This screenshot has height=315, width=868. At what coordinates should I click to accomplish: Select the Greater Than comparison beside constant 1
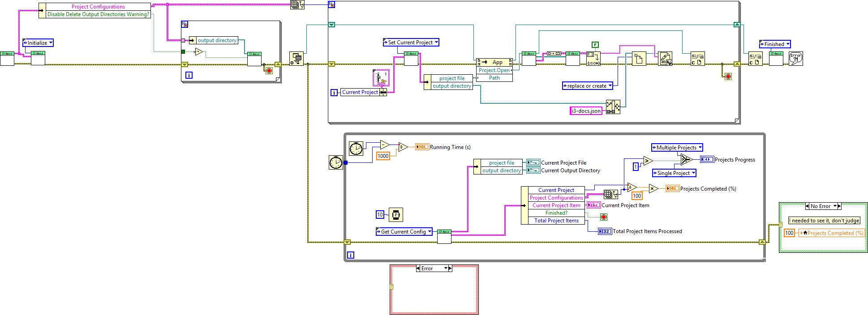(x=648, y=161)
